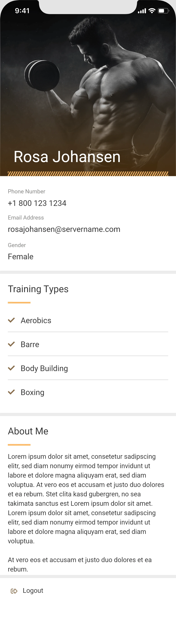Toggle the Boxing checkmark
The height and width of the screenshot is (644, 176).
11,392
